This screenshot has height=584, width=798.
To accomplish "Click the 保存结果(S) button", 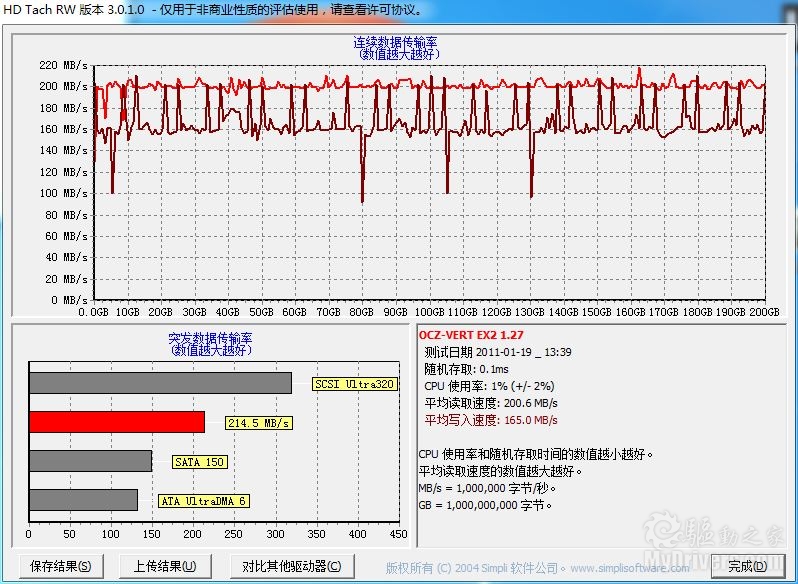I will [x=61, y=566].
